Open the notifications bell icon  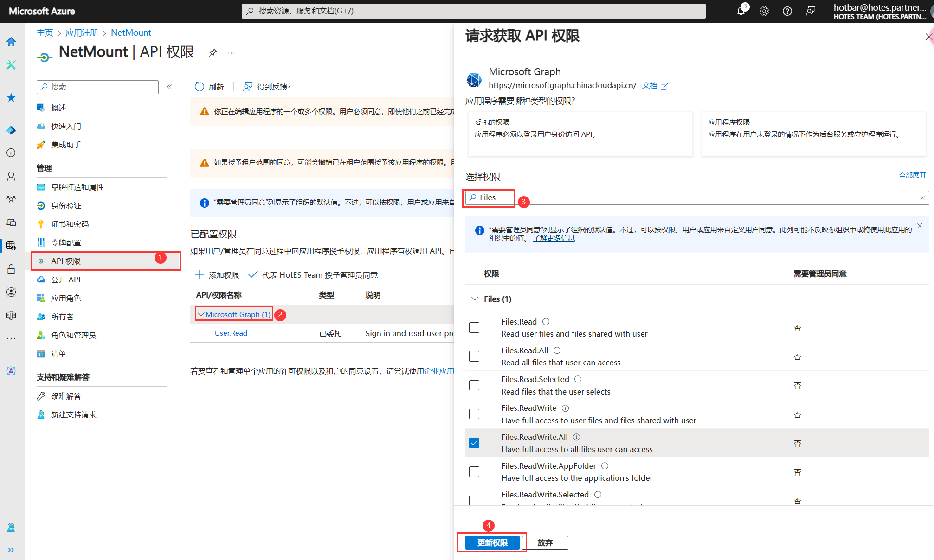coord(741,11)
